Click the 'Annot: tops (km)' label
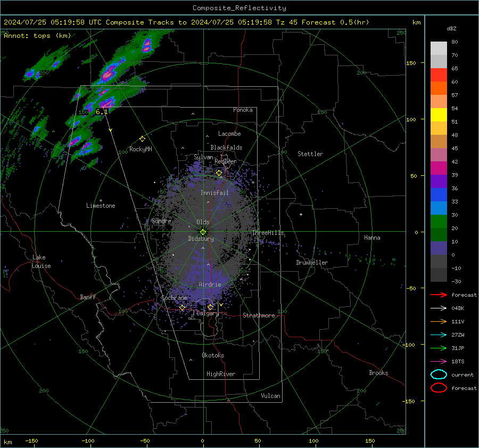479x448 pixels. tap(37, 36)
